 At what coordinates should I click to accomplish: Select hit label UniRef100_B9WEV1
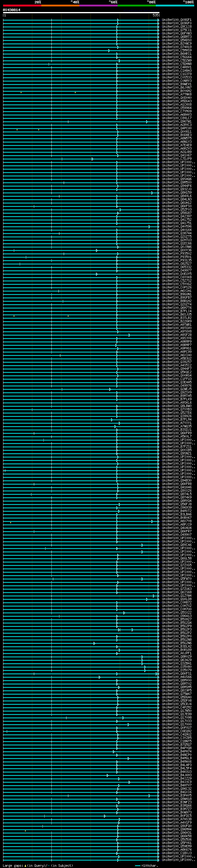177,84
